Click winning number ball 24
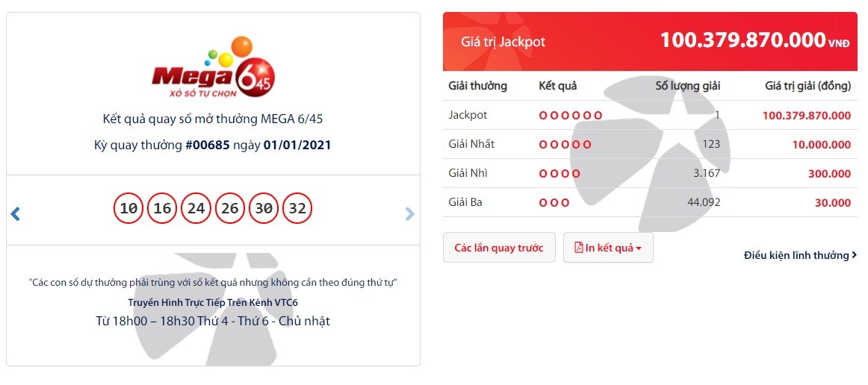868x385 pixels. 196,209
